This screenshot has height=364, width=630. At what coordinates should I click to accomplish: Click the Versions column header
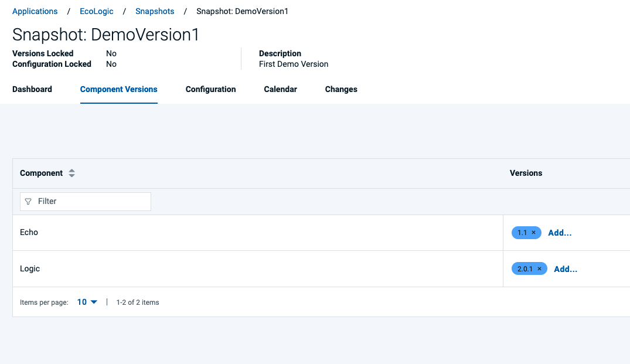526,173
